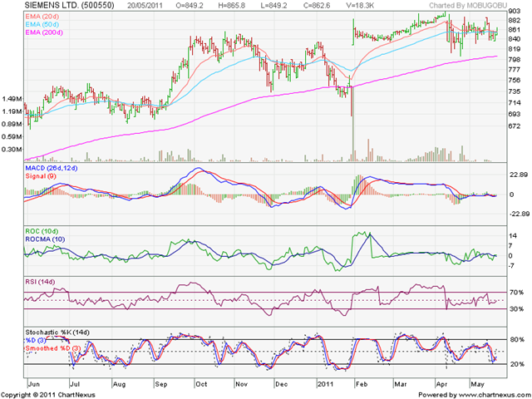Click the 819 price axis label
Viewport: 532px width, 399px height.
515,50
